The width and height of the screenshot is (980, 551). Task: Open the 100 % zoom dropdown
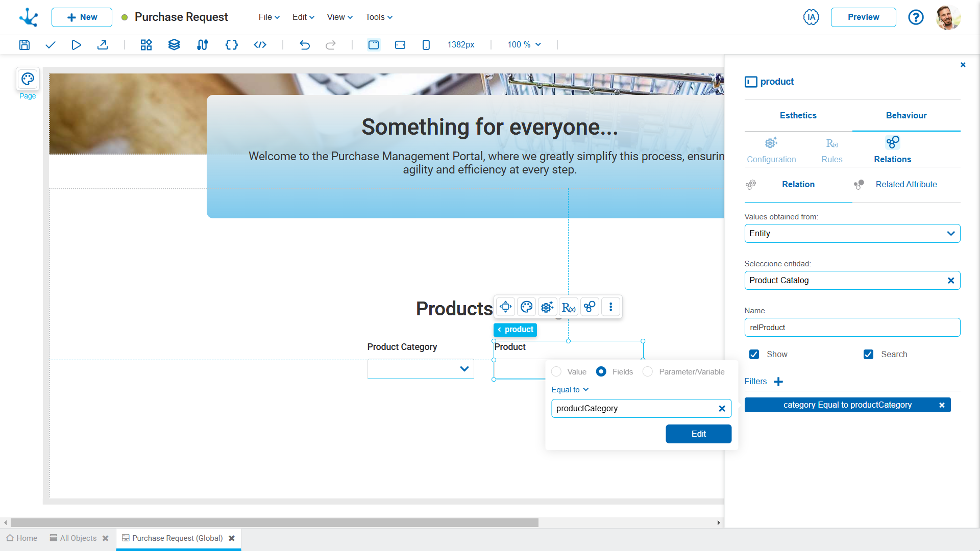pos(524,45)
